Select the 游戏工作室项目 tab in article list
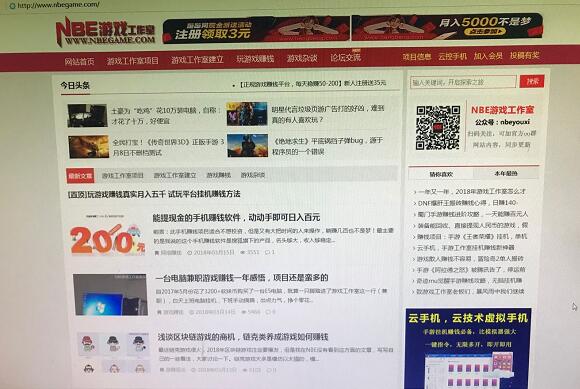This screenshot has width=580, height=389. pyautogui.click(x=123, y=175)
